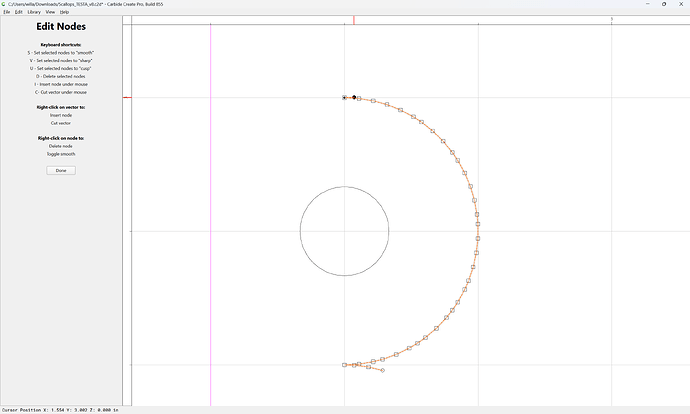This screenshot has width=690, height=414.
Task: Open the File menu
Action: click(x=7, y=12)
